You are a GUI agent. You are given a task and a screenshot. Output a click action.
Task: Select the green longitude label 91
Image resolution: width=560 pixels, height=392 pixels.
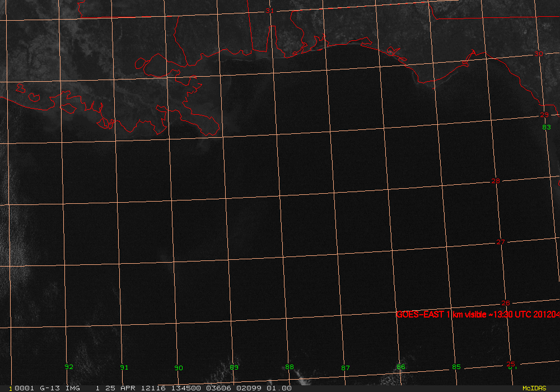124,367
